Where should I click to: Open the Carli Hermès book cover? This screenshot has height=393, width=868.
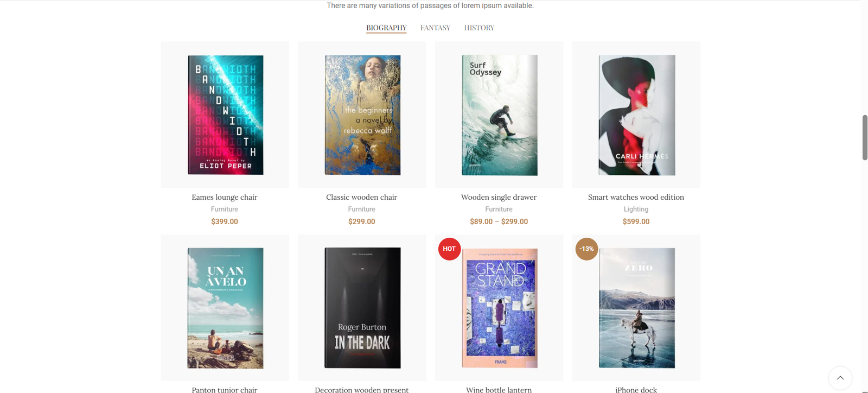pyautogui.click(x=636, y=115)
